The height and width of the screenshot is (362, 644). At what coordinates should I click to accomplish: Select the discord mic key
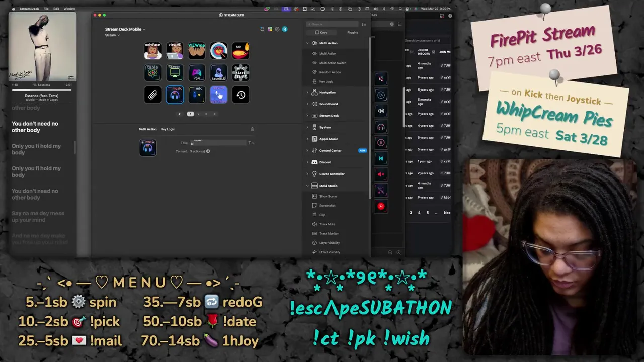219,95
